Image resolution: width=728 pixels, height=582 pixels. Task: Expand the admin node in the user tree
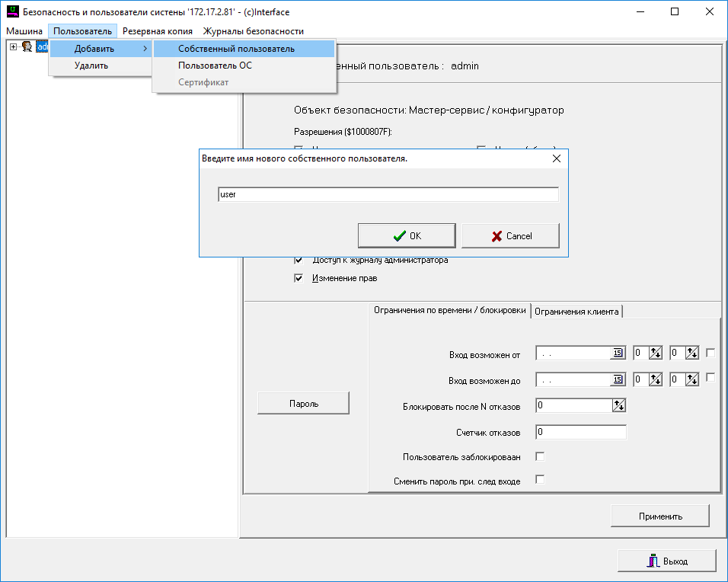point(13,47)
